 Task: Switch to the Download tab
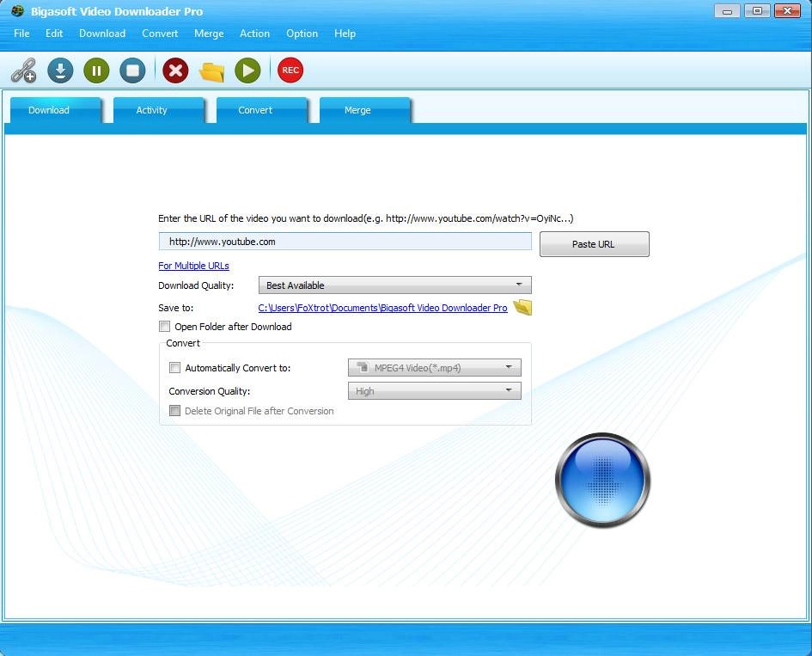[x=55, y=110]
